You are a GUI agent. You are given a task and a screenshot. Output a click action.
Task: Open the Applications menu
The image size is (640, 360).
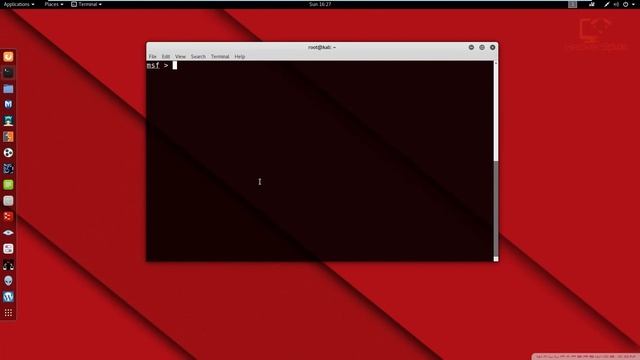[19, 4]
